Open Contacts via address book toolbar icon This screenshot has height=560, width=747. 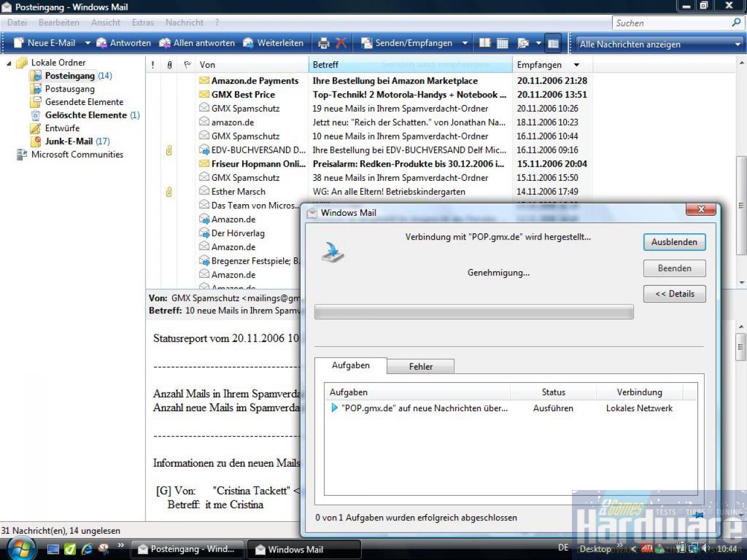pos(485,43)
